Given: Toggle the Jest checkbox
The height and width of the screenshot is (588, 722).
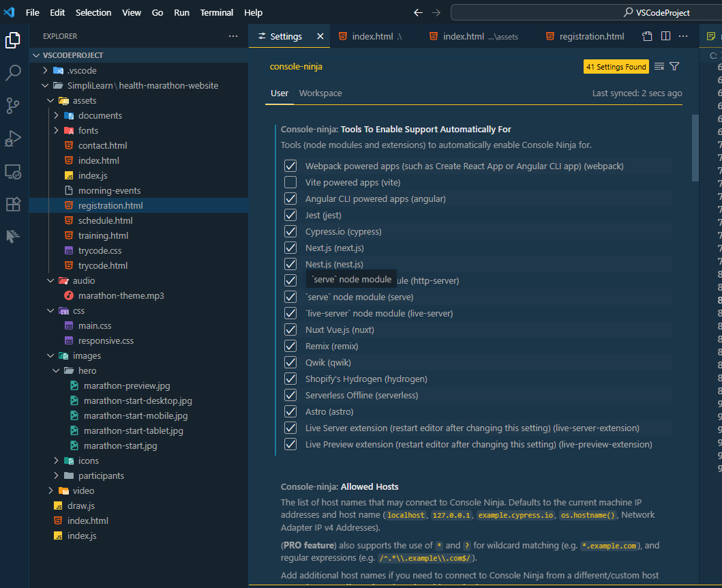Looking at the screenshot, I should pos(290,215).
